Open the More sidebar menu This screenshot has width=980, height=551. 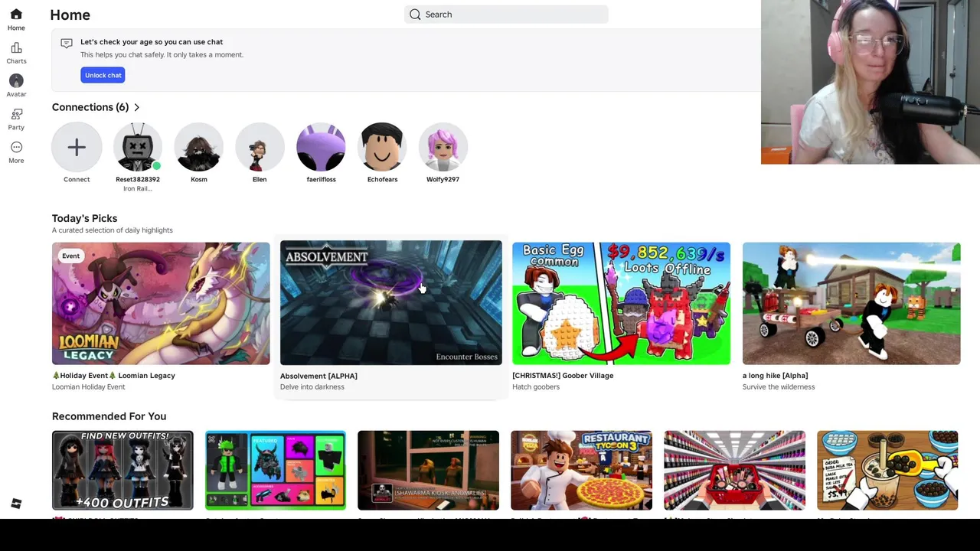pyautogui.click(x=16, y=147)
